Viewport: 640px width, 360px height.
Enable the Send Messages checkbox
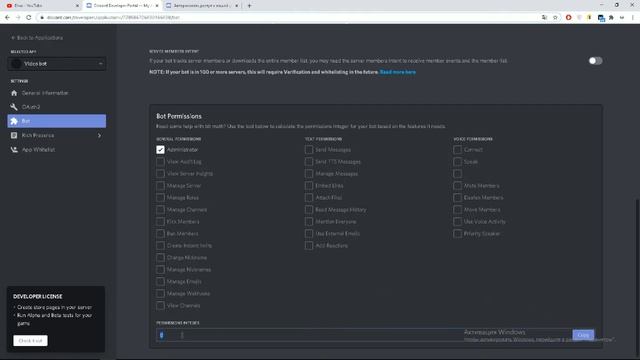tap(309, 150)
